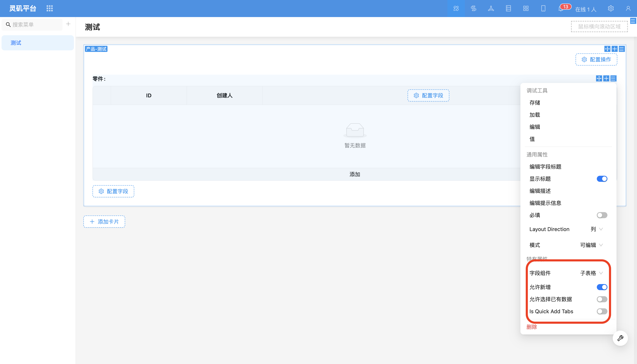
Task: Open the app grid icon beside 灵矶平台
Action: (49, 9)
